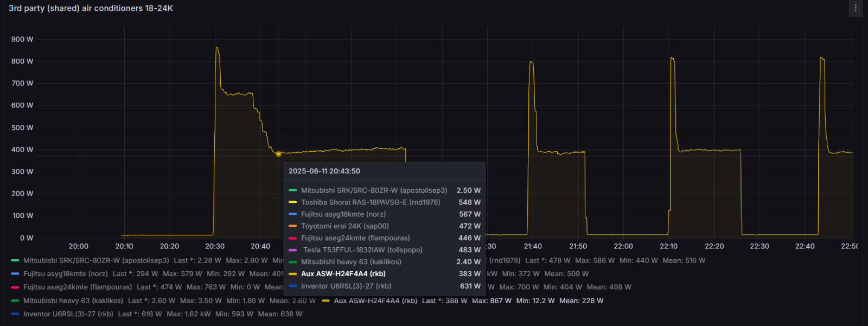Click 'Max: 700 W' legend value
The height and width of the screenshot is (326, 868).
[x=519, y=287]
